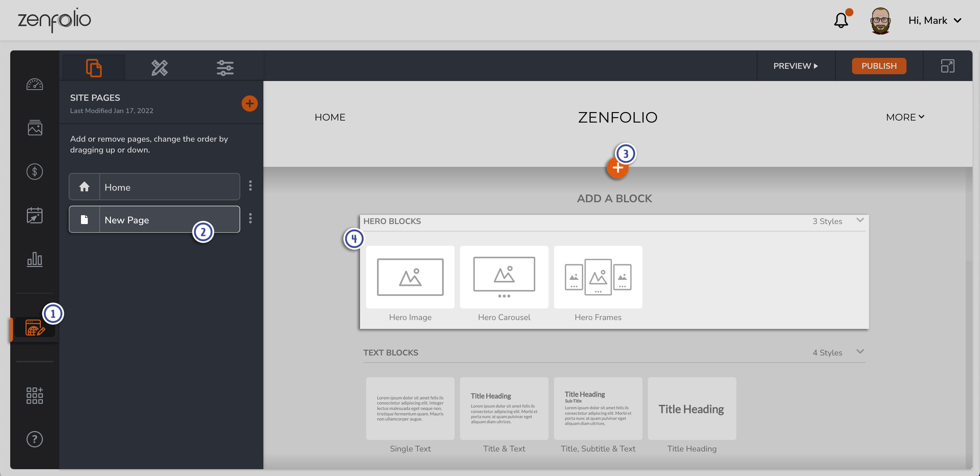Click the PUBLISH button
980x476 pixels.
click(879, 65)
